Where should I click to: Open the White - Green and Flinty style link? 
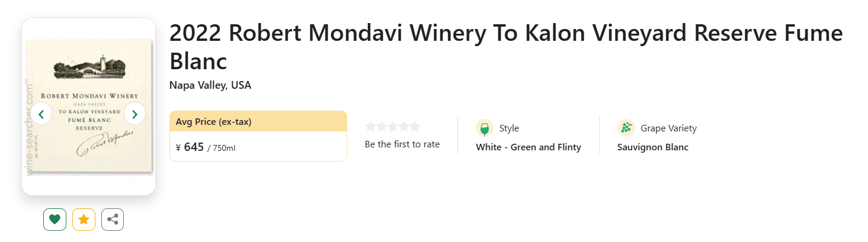pos(529,147)
